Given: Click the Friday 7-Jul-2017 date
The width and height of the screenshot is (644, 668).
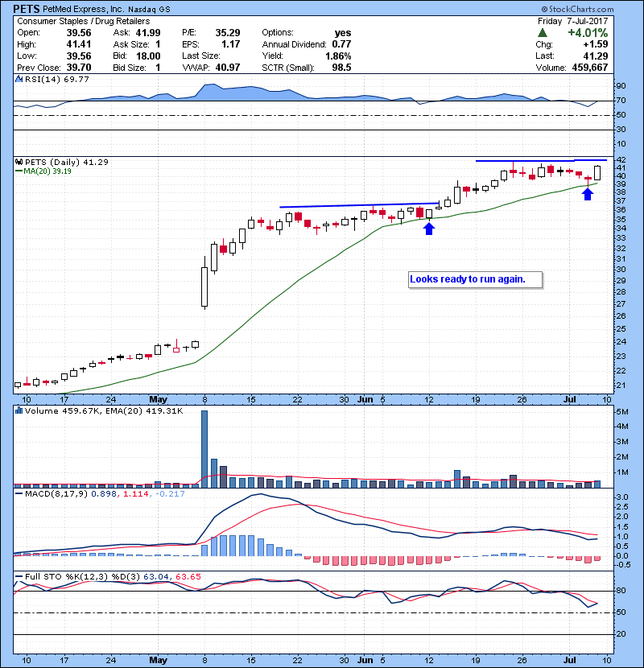Looking at the screenshot, I should [573, 21].
